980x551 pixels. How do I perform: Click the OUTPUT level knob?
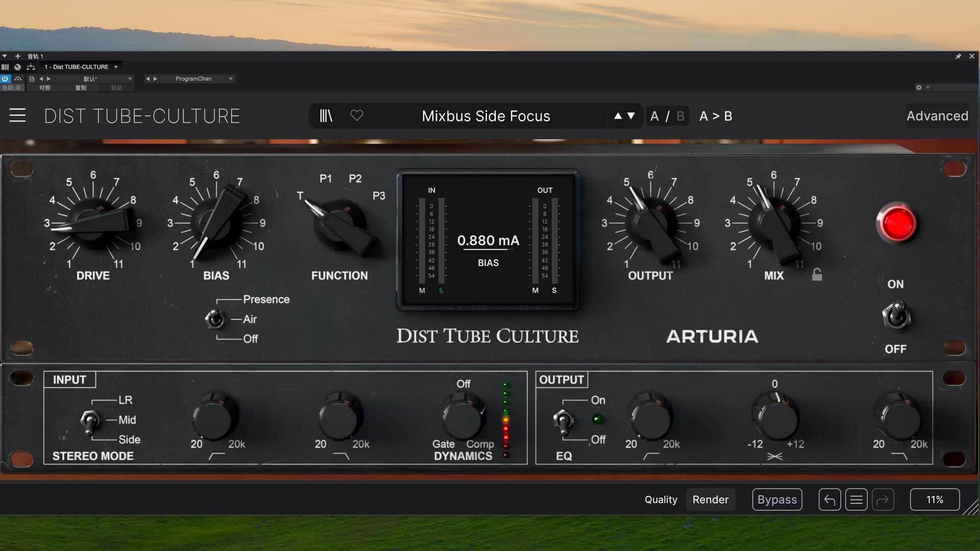(651, 223)
